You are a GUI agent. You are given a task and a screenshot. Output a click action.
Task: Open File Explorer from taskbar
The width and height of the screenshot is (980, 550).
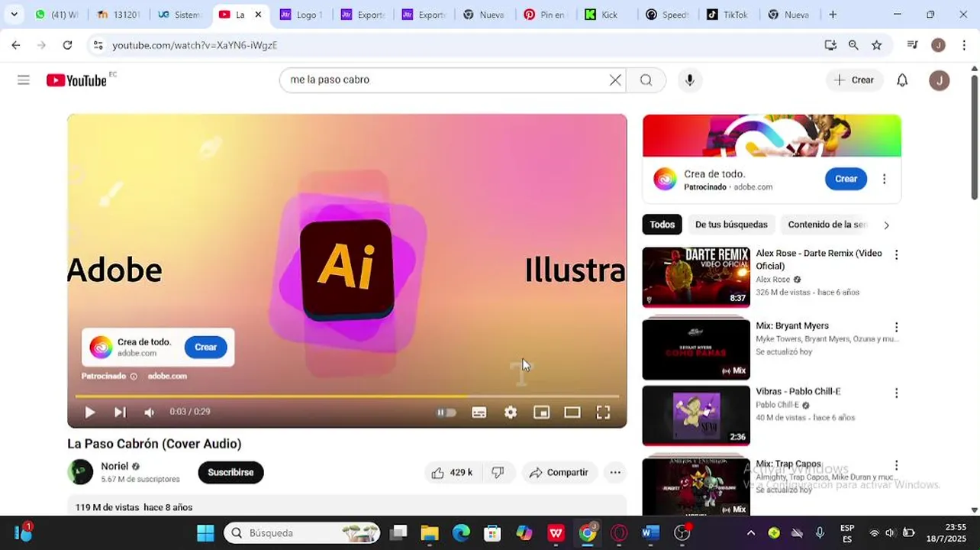click(430, 532)
